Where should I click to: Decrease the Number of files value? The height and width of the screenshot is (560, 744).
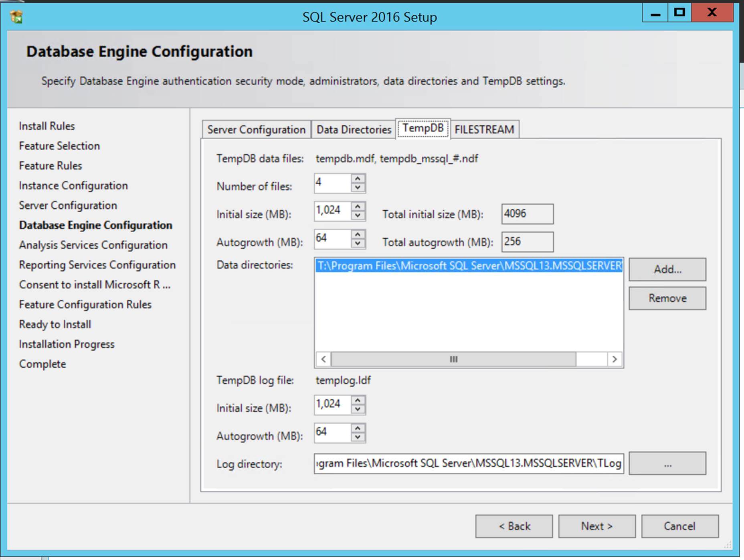(357, 188)
